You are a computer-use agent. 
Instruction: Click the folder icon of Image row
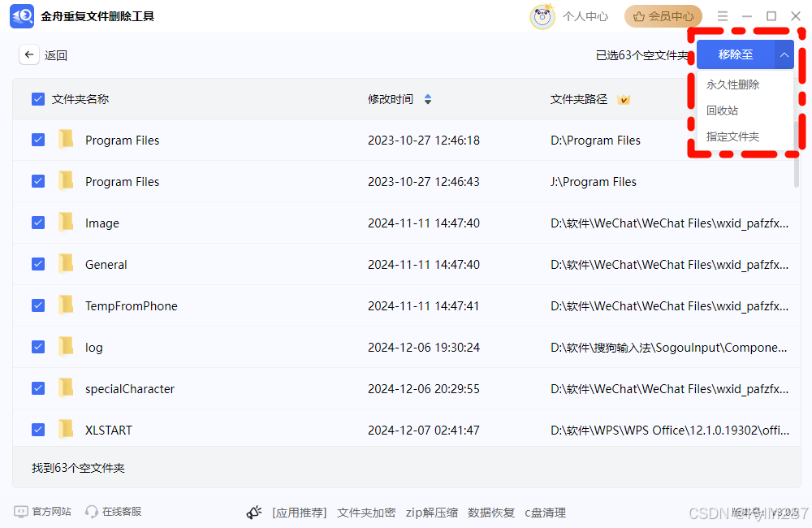(66, 223)
